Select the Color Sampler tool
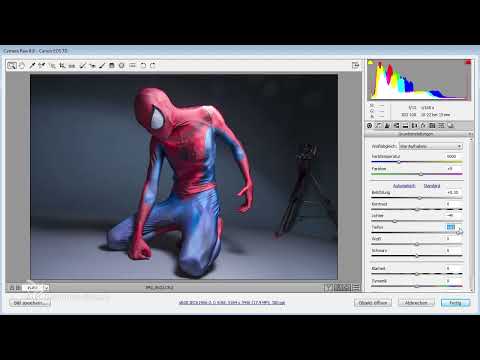Image resolution: width=480 pixels, height=360 pixels. [x=42, y=65]
